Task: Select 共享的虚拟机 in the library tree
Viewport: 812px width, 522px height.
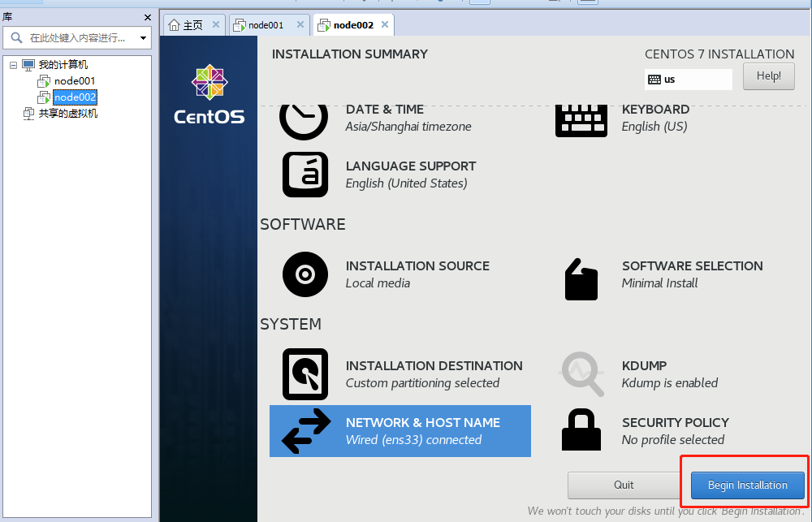Action: coord(67,114)
